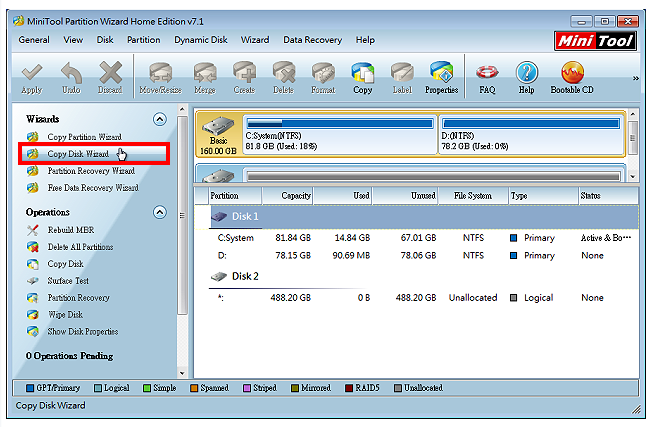Click Unallocated legend color swatch
Image resolution: width=658 pixels, height=427 pixels.
pos(398,388)
